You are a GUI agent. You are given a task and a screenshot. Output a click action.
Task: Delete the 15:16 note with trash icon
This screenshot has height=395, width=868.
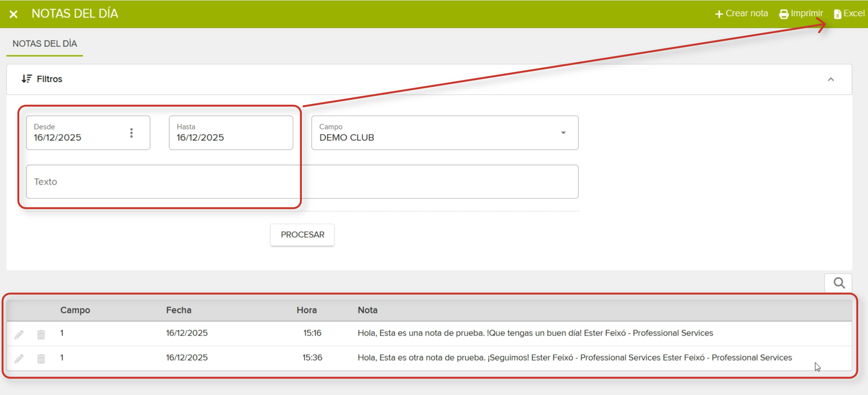(41, 334)
